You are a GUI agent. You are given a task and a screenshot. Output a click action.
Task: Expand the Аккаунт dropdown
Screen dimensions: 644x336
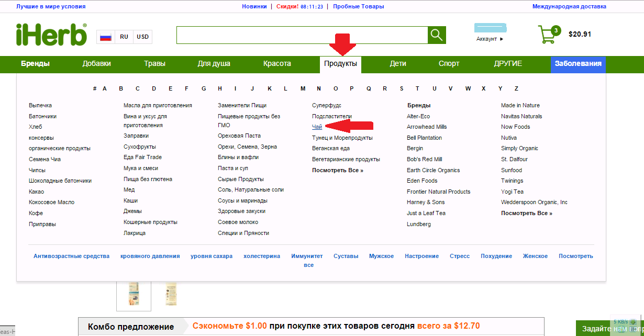[490, 39]
